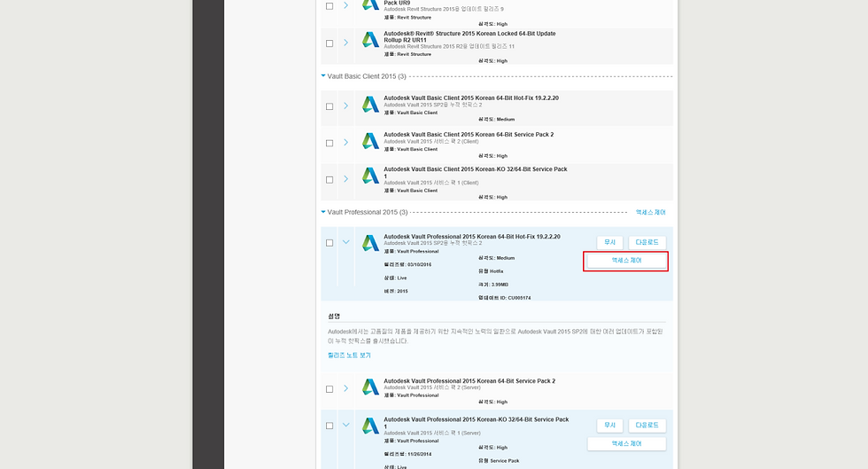Click title Revit Structure 2015 Korean Locked 64-Bit Update Rollup
The width and height of the screenshot is (868, 469).
470,36
